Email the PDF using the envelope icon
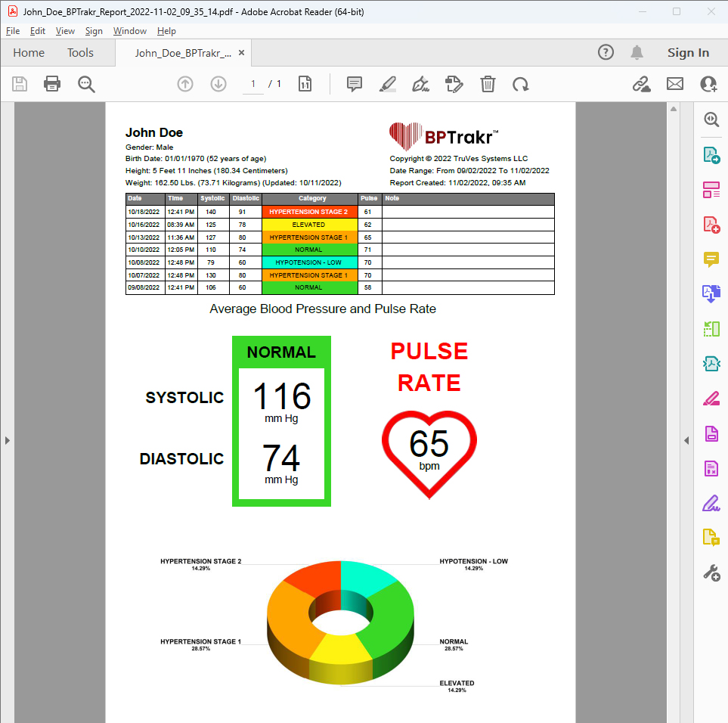 click(674, 84)
